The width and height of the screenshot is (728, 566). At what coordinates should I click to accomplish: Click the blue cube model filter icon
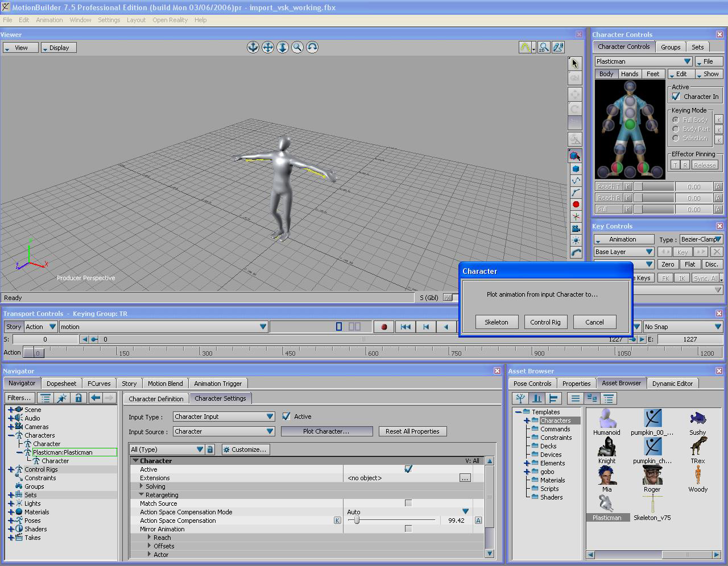[x=576, y=169]
